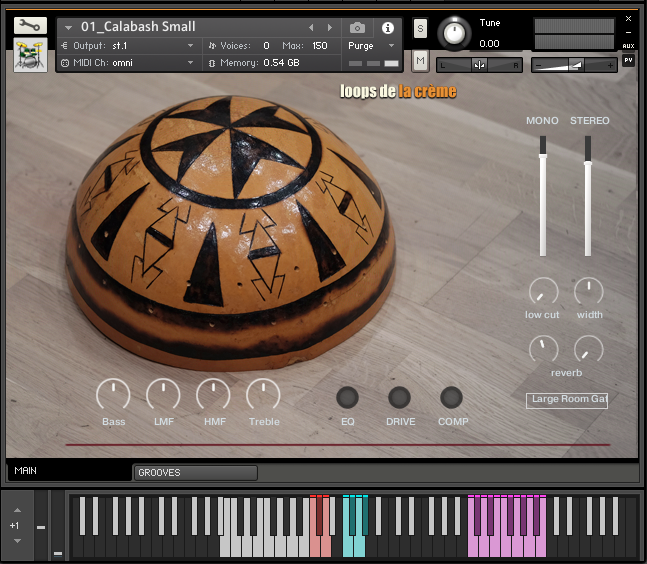
Task: Click the left reverb knob
Action: [x=543, y=350]
